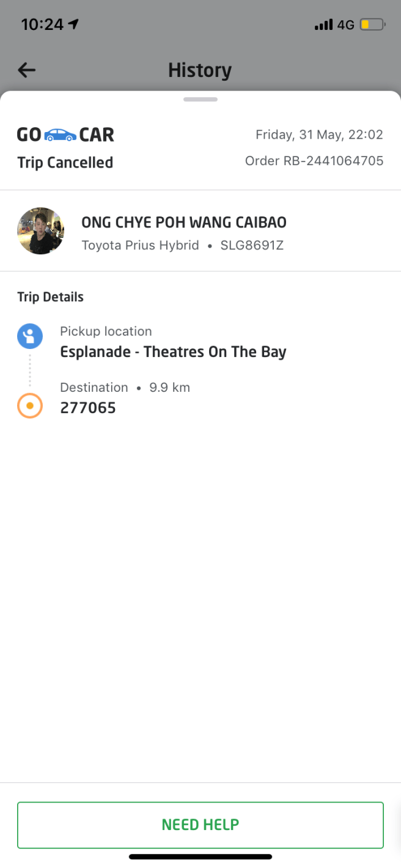Tap the SLG8691Z license plate number

click(252, 246)
